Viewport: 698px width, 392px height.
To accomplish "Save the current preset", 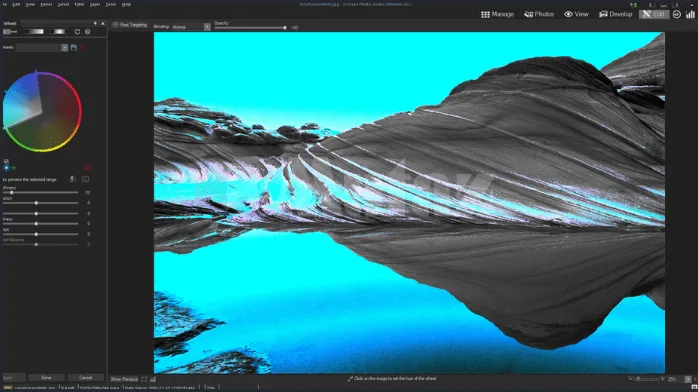I will (74, 47).
